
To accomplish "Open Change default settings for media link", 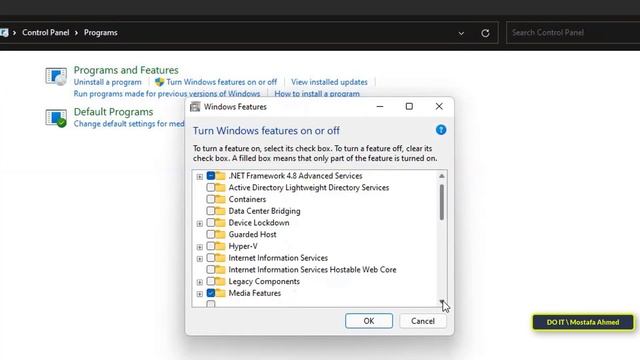I will pyautogui.click(x=129, y=124).
